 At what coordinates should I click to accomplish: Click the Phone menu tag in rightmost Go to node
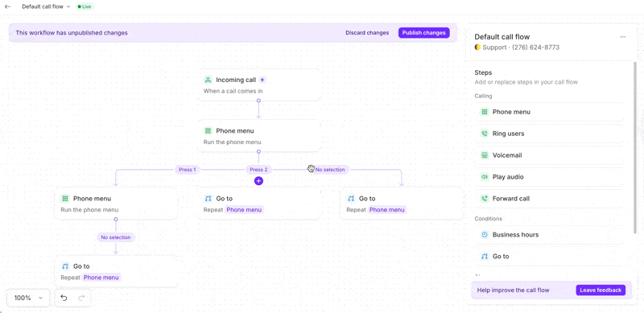pyautogui.click(x=387, y=210)
